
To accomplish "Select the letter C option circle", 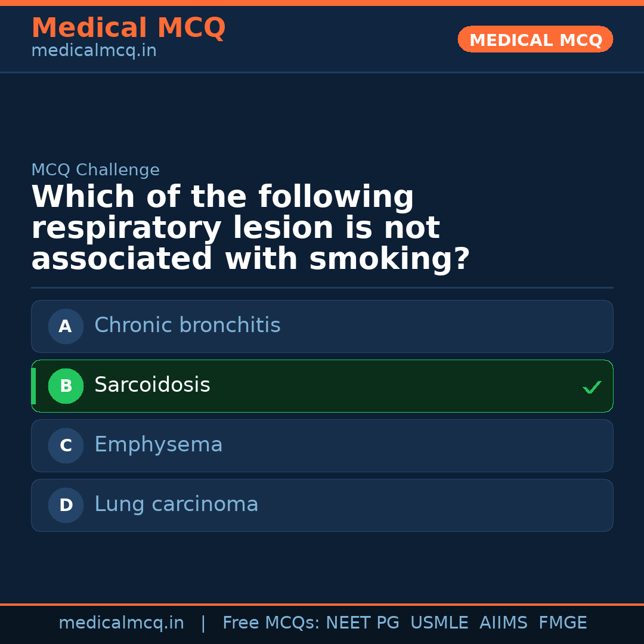I will coord(66,445).
